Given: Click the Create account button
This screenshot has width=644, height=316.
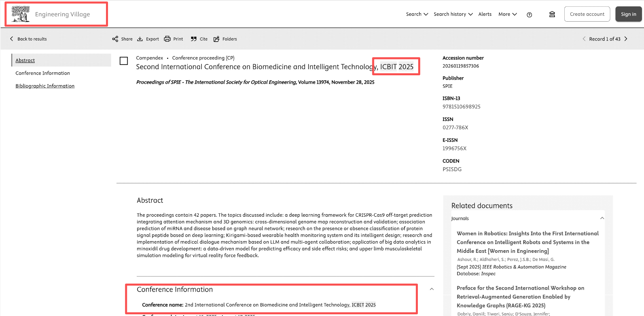Looking at the screenshot, I should click(x=587, y=14).
